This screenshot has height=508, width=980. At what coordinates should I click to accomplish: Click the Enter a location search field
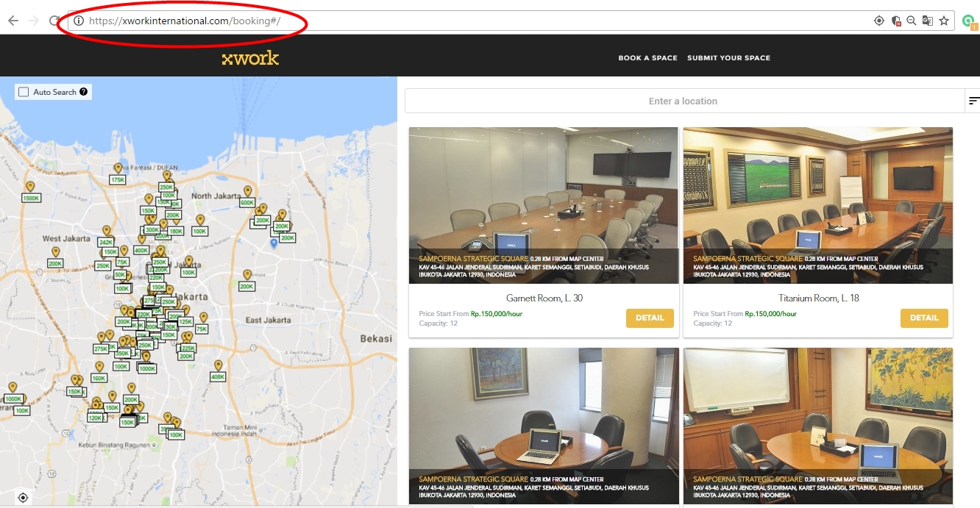[x=683, y=101]
